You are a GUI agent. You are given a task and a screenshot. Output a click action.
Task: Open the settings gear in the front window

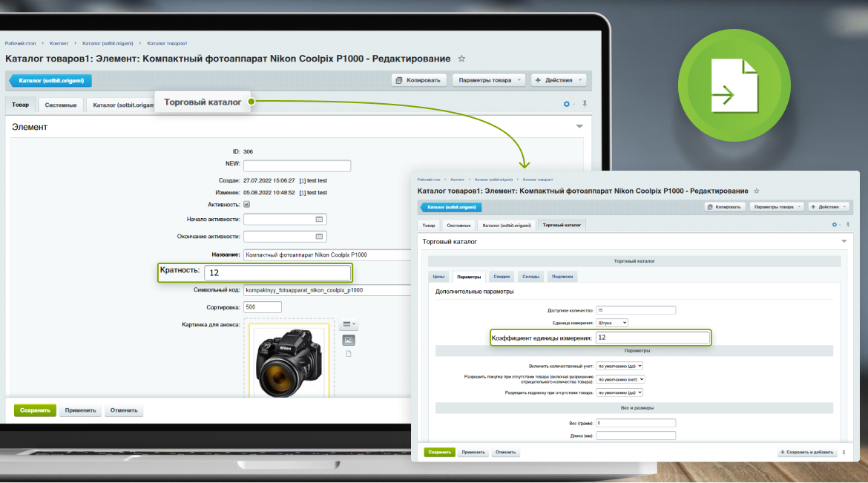(834, 225)
